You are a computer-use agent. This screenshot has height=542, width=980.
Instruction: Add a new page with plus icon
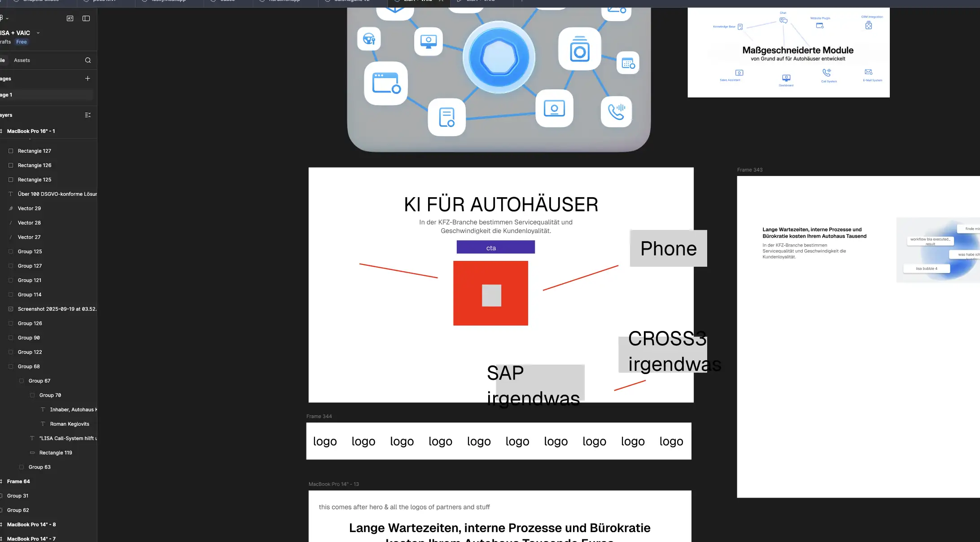click(87, 79)
